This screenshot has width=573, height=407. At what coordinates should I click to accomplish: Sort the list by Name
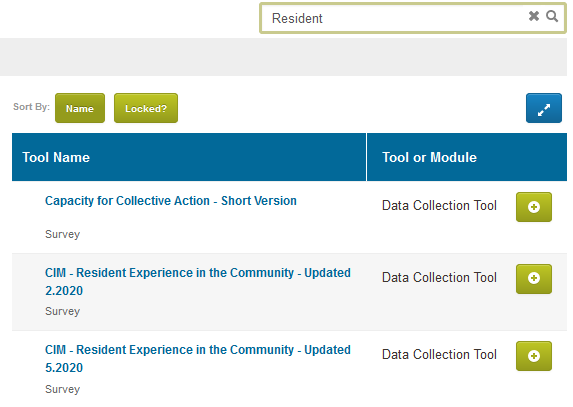click(x=80, y=108)
